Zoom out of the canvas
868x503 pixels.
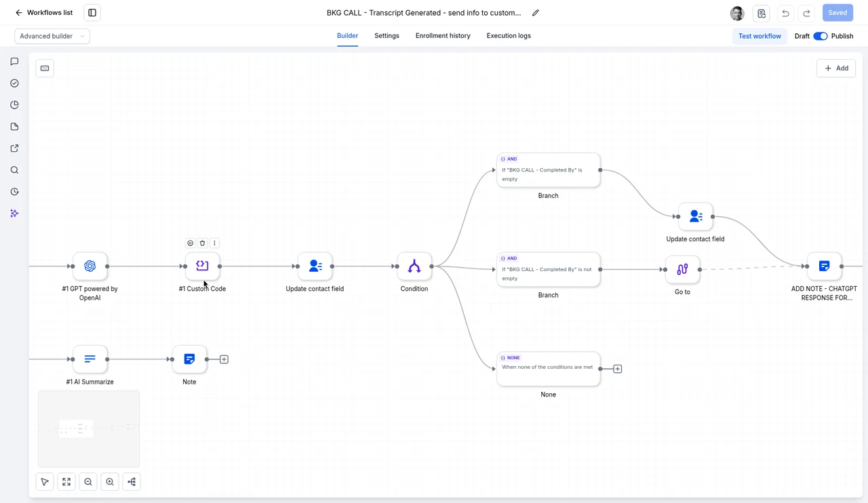pyautogui.click(x=88, y=482)
